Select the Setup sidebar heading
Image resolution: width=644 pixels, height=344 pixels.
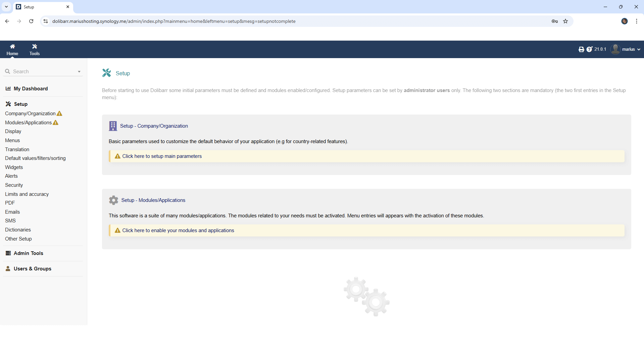(21, 104)
